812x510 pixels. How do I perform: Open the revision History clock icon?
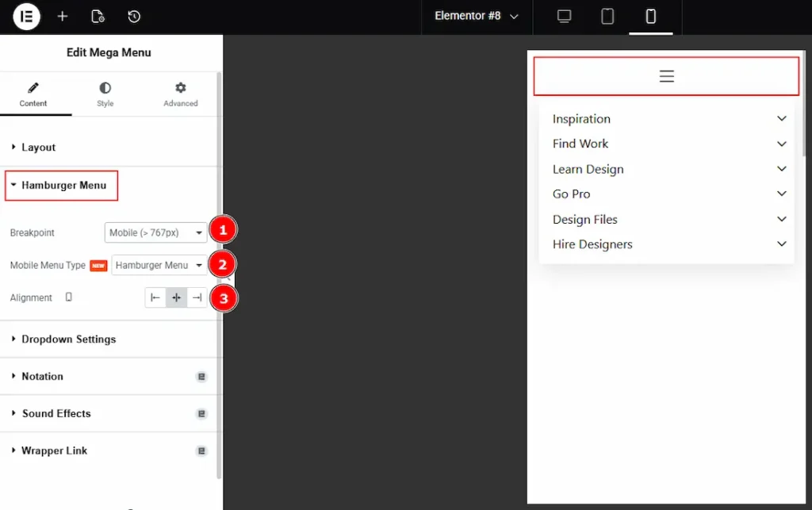132,16
